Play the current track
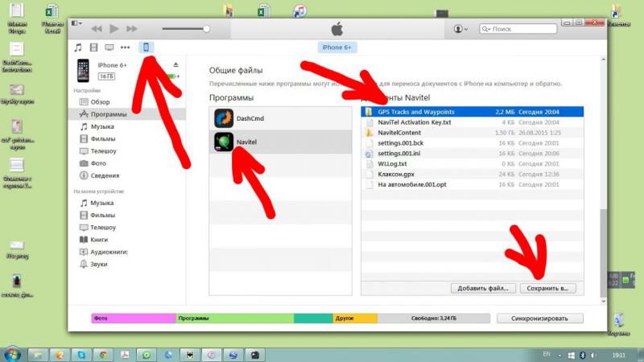644x362 pixels. 114,29
